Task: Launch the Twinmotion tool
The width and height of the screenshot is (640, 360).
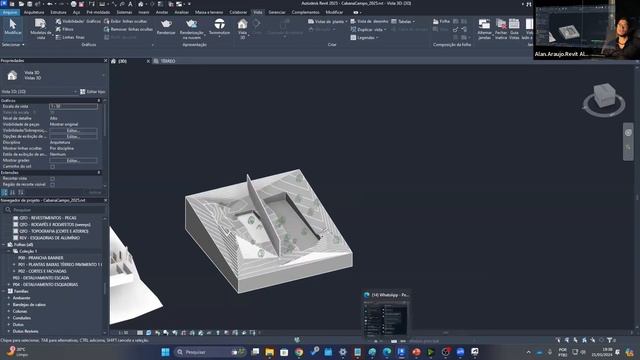Action: click(x=220, y=27)
